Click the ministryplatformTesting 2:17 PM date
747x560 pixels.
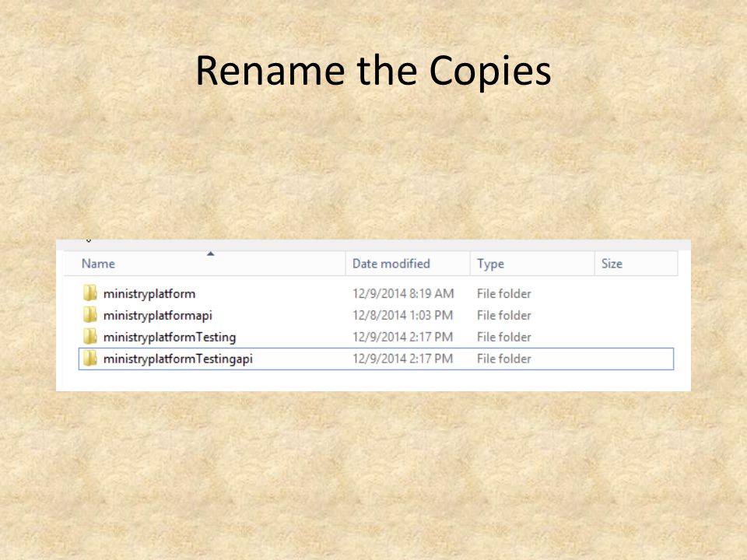pyautogui.click(x=402, y=337)
